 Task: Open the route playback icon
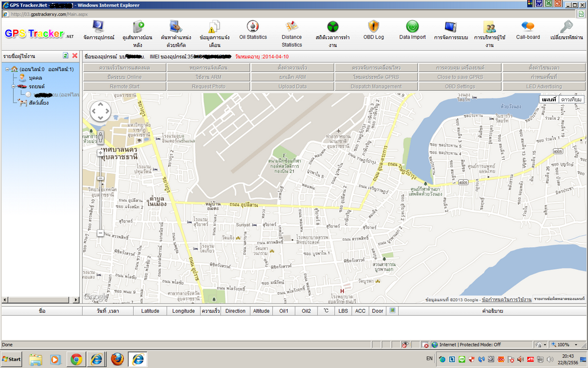pyautogui.click(x=138, y=26)
